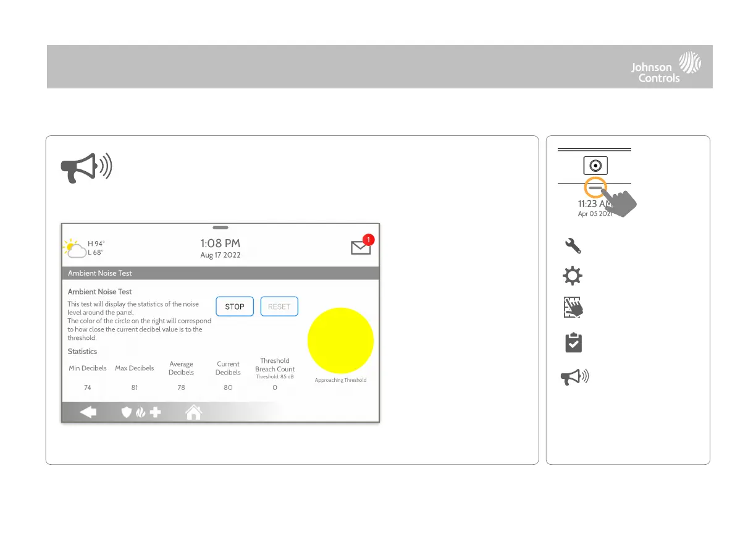Click the RESET button
The image size is (756, 534).
pyautogui.click(x=279, y=307)
